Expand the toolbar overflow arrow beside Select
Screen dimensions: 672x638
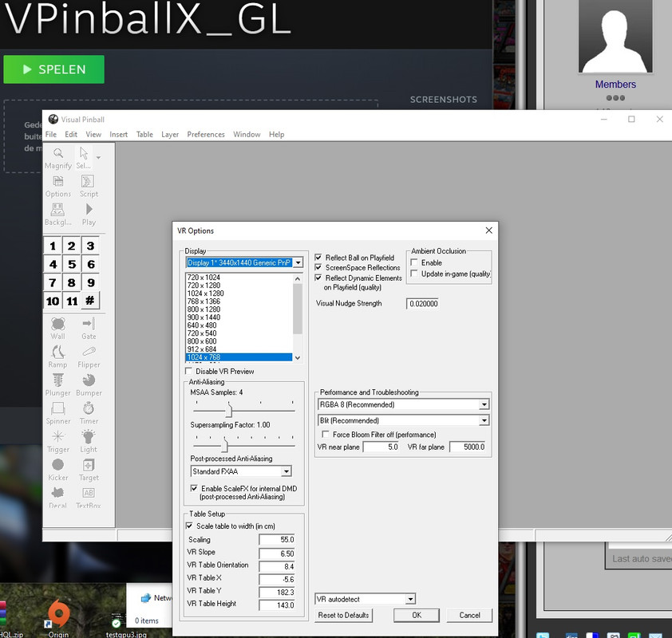(99, 158)
